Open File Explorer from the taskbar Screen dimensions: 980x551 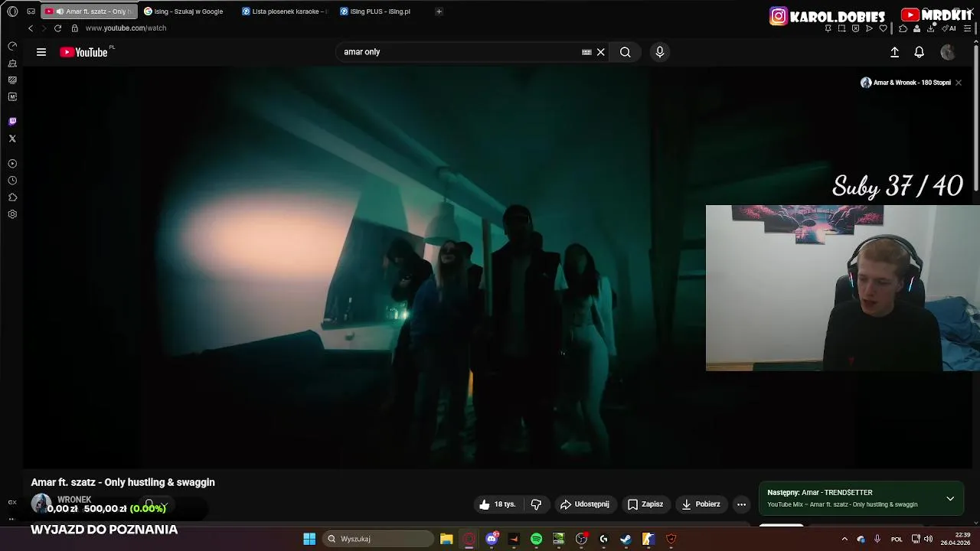446,539
